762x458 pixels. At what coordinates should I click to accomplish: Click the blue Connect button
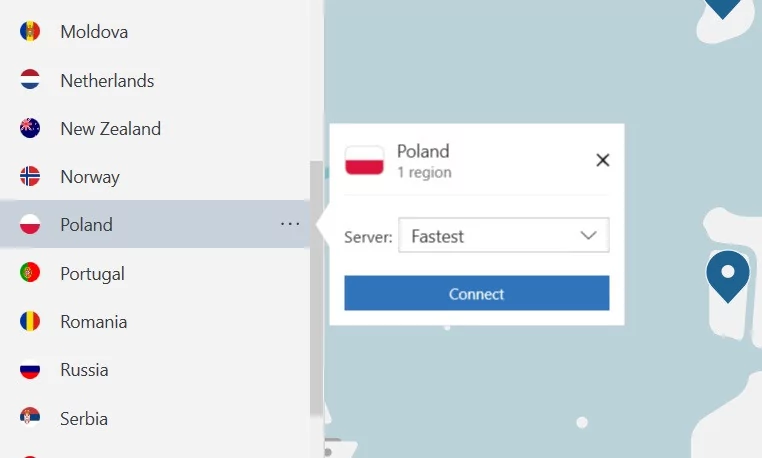[477, 293]
